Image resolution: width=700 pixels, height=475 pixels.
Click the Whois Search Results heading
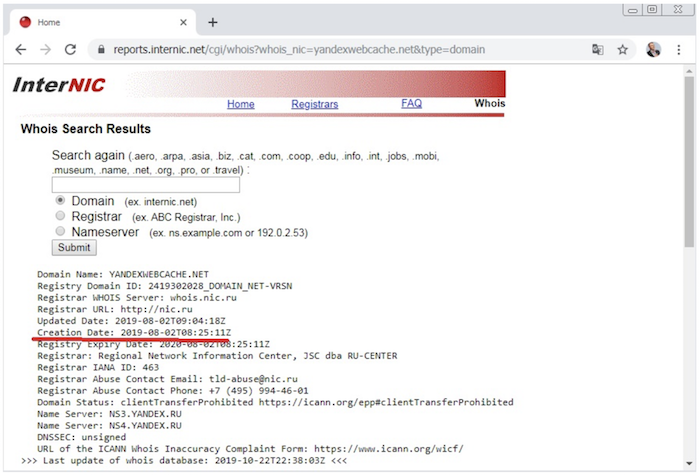pyautogui.click(x=86, y=129)
